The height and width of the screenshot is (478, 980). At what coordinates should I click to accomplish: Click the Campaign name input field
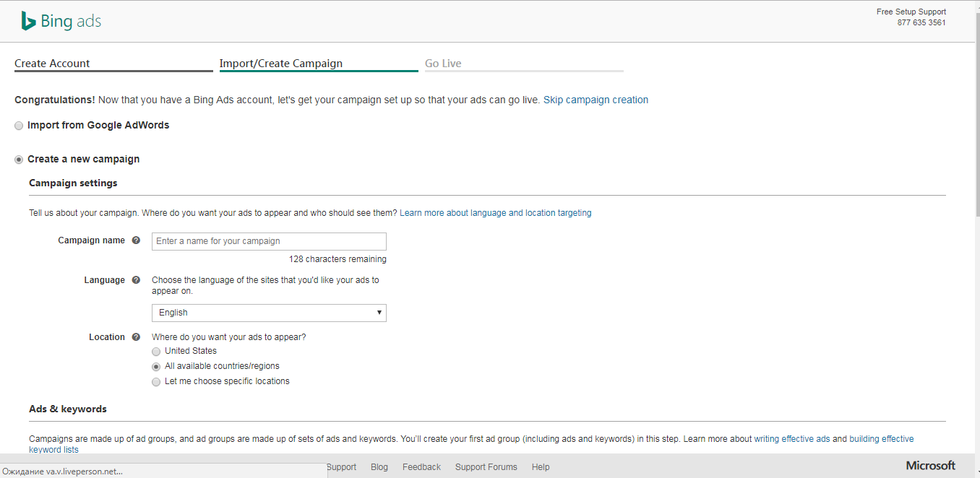point(269,241)
